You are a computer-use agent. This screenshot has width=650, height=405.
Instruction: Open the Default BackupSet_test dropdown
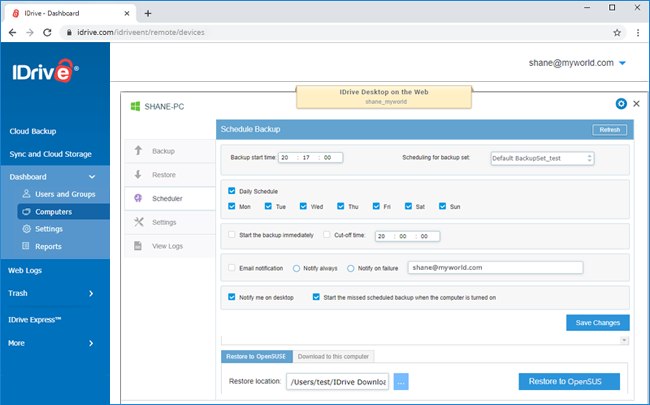point(542,158)
